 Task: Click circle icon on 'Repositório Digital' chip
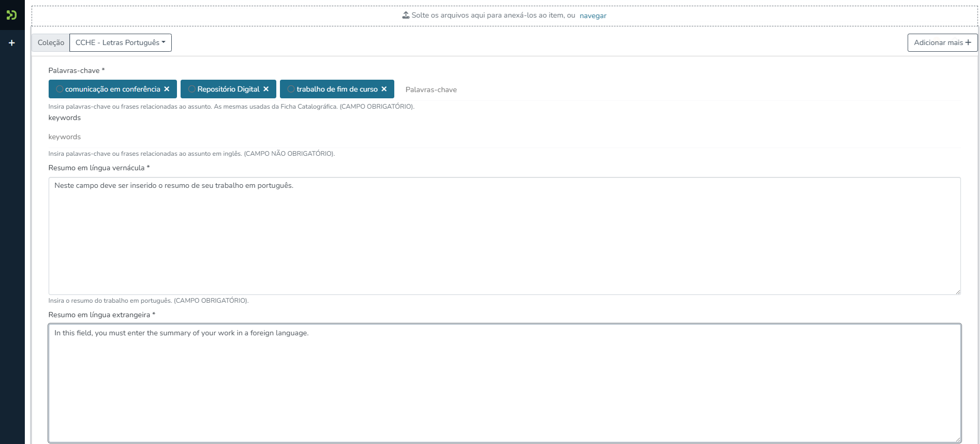(191, 89)
